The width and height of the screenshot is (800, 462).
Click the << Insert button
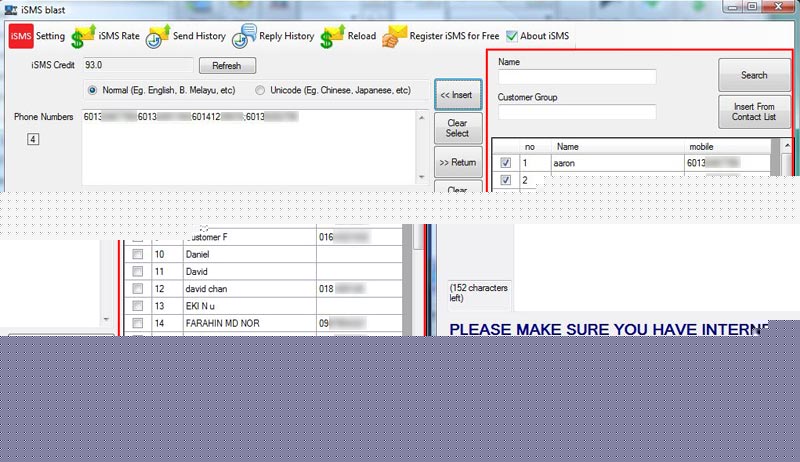[458, 95]
